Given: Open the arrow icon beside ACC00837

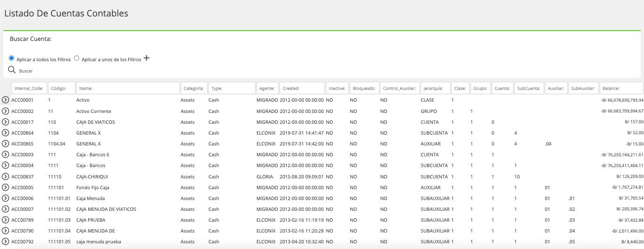Looking at the screenshot, I should pyautogui.click(x=6, y=177).
